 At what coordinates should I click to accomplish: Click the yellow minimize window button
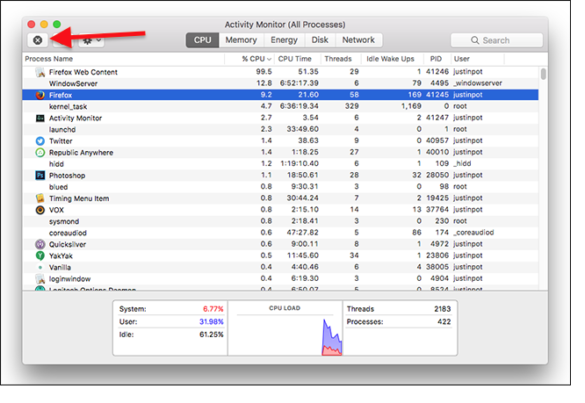44,24
